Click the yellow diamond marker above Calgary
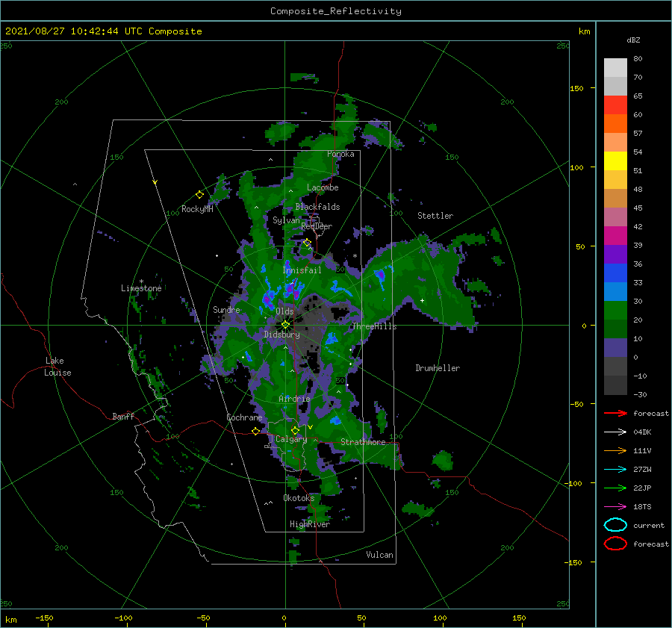Viewport: 672px width, 628px height. (295, 430)
